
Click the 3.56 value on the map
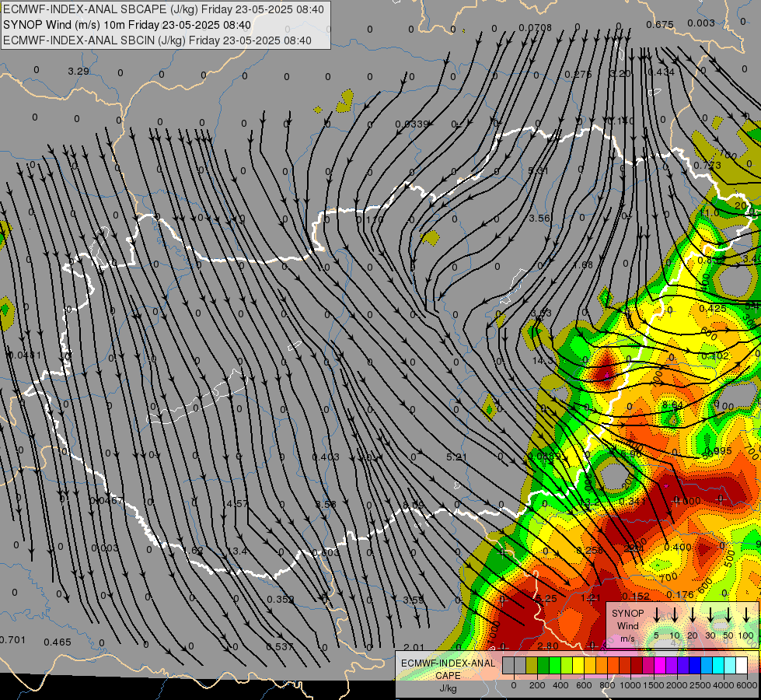tap(539, 218)
